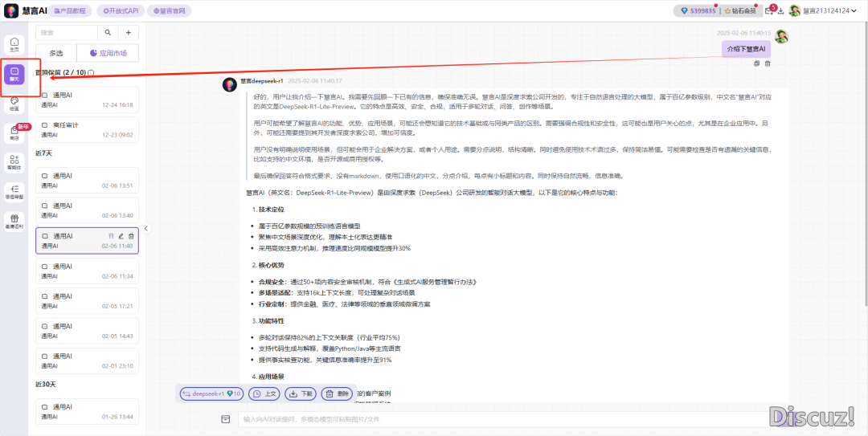Click the 慧言deepseek-r1 sender name
The width and height of the screenshot is (868, 436).
(262, 81)
